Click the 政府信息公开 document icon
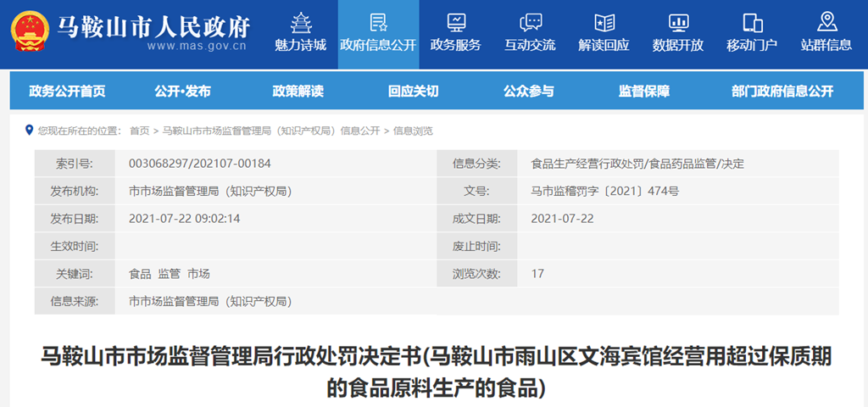The image size is (868, 407). [x=378, y=22]
